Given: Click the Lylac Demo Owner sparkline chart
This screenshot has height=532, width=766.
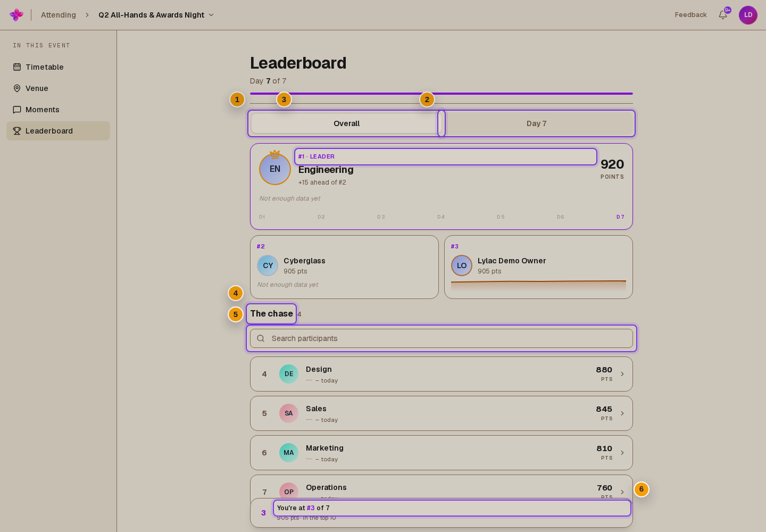Looking at the screenshot, I should [538, 285].
